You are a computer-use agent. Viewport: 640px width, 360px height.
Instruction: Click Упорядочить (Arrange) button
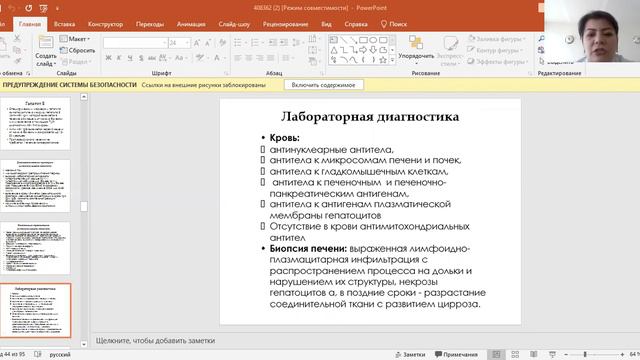tap(416, 50)
